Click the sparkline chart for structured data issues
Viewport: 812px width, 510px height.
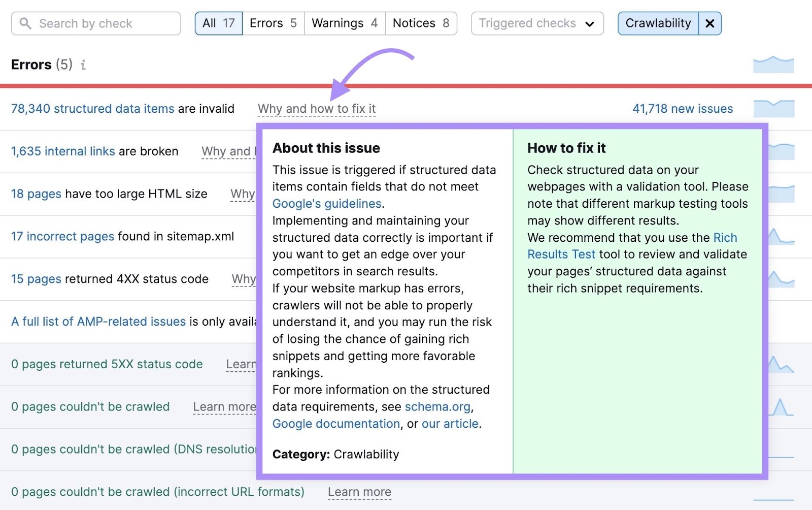tap(774, 108)
